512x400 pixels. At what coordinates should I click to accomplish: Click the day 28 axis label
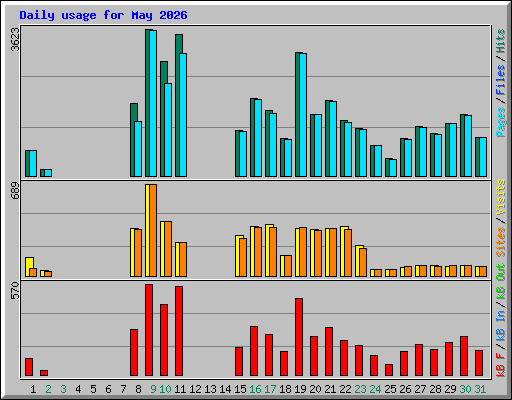[x=435, y=389]
